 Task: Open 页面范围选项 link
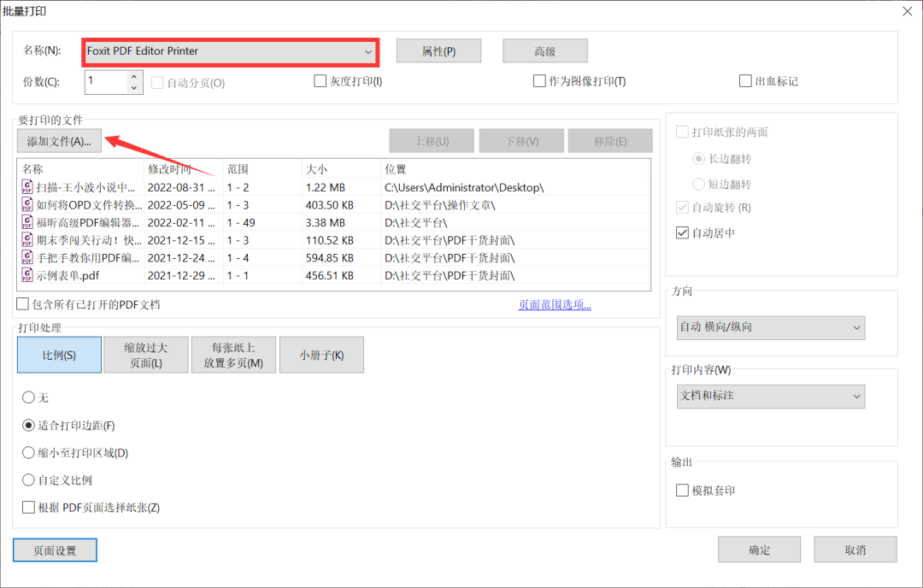pos(555,305)
